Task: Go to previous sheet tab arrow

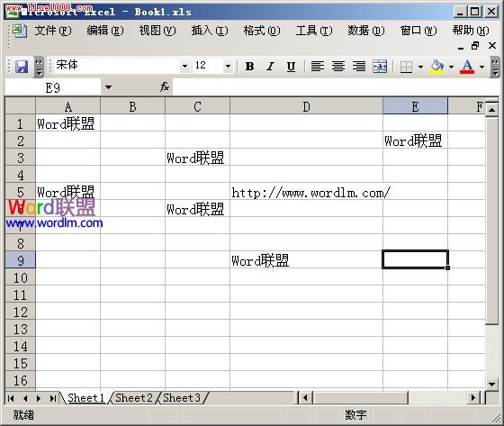Action: pos(25,398)
